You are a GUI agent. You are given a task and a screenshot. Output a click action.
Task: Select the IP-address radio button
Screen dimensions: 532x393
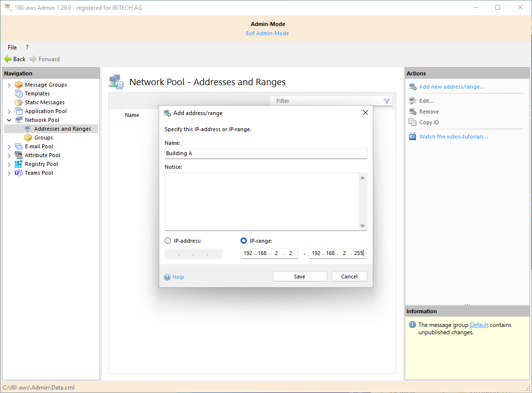click(168, 241)
